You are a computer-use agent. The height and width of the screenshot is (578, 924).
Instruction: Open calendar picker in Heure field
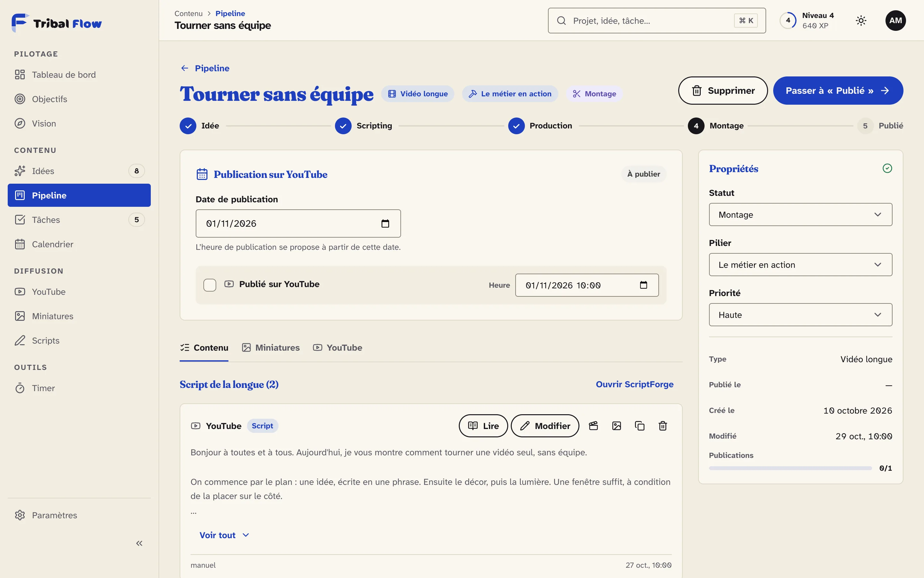(643, 285)
